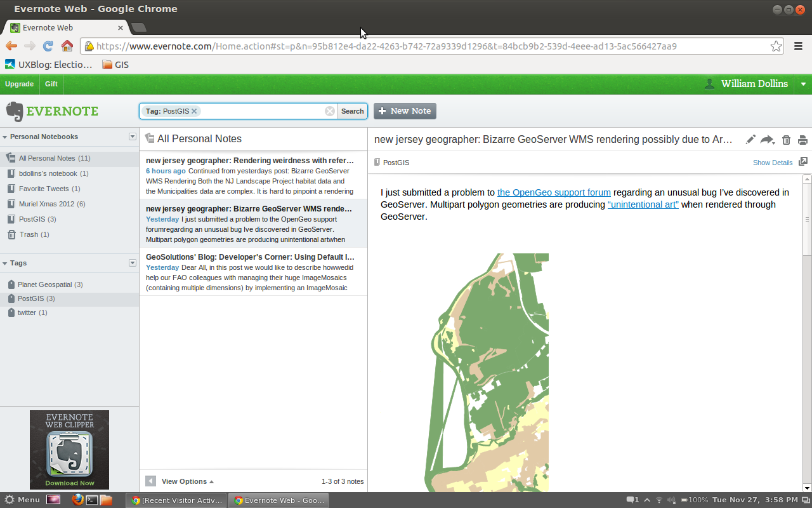This screenshot has width=812, height=508.
Task: Launch terminal from the taskbar
Action: tap(91, 500)
